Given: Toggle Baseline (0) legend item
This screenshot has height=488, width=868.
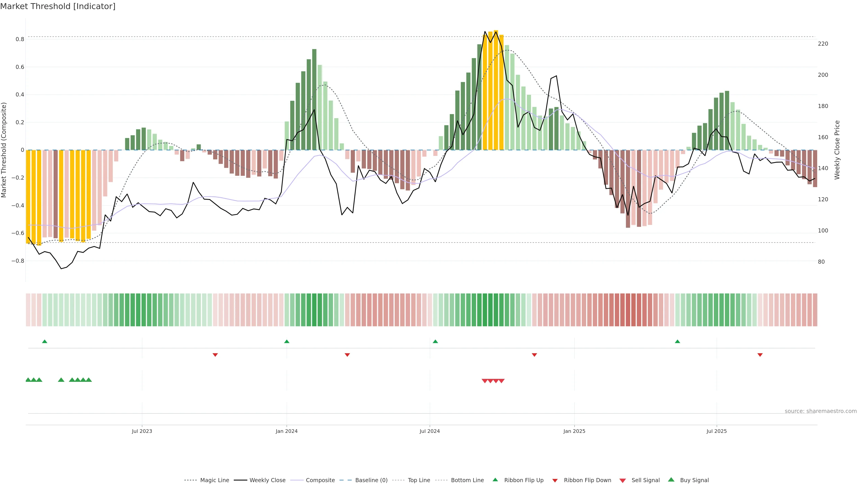Looking at the screenshot, I should click(x=371, y=480).
